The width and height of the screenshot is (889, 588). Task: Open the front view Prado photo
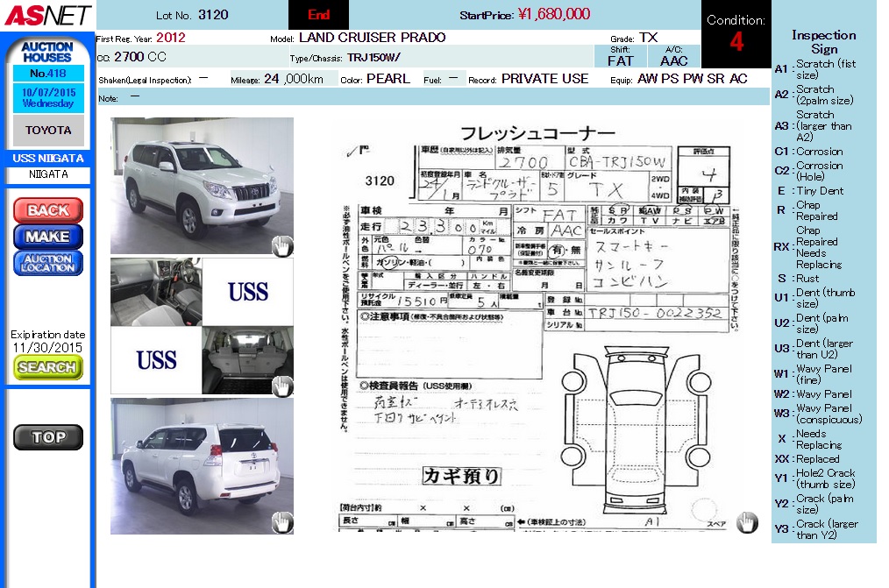(201, 186)
